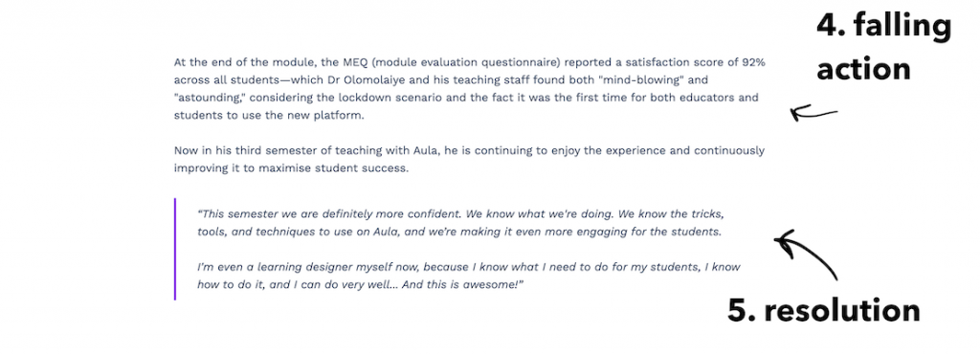Click the word 'Aula' in the second paragraph
The height and width of the screenshot is (355, 980).
click(x=425, y=150)
